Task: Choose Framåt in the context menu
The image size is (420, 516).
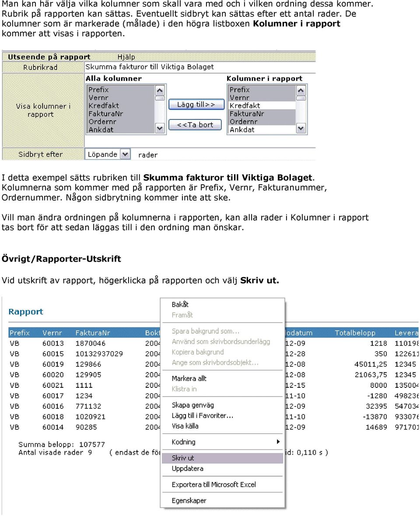Action: pyautogui.click(x=222, y=315)
